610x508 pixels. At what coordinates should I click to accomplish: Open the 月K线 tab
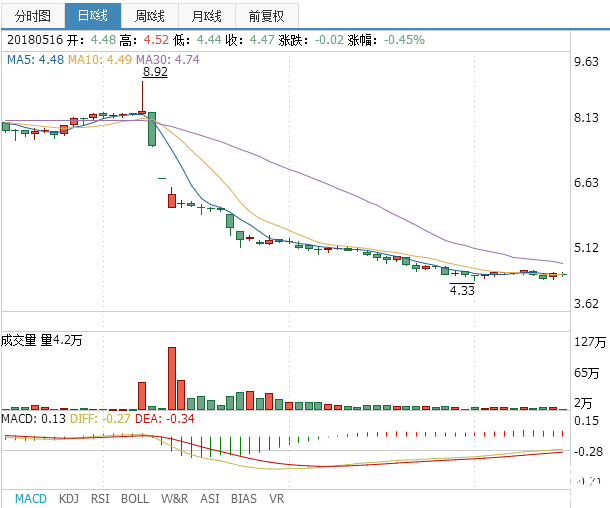click(x=207, y=16)
